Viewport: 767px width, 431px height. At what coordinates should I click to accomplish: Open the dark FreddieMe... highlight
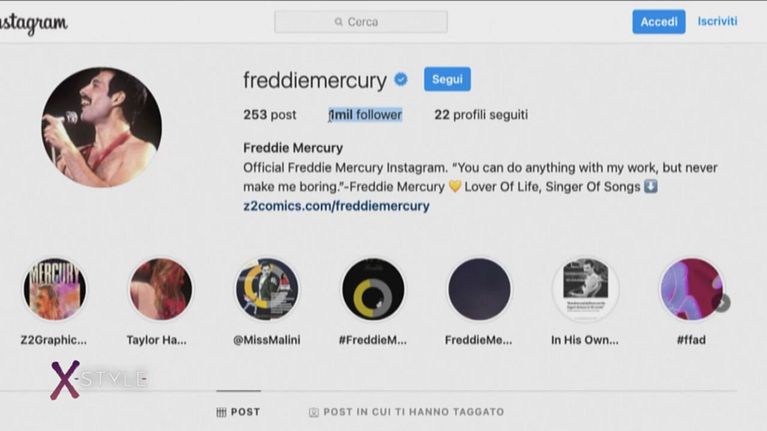[479, 289]
